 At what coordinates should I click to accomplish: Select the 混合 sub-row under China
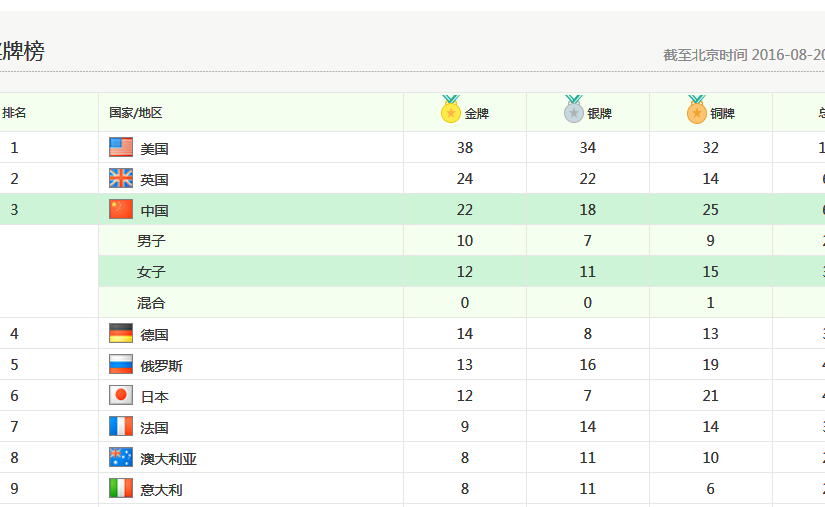point(151,303)
